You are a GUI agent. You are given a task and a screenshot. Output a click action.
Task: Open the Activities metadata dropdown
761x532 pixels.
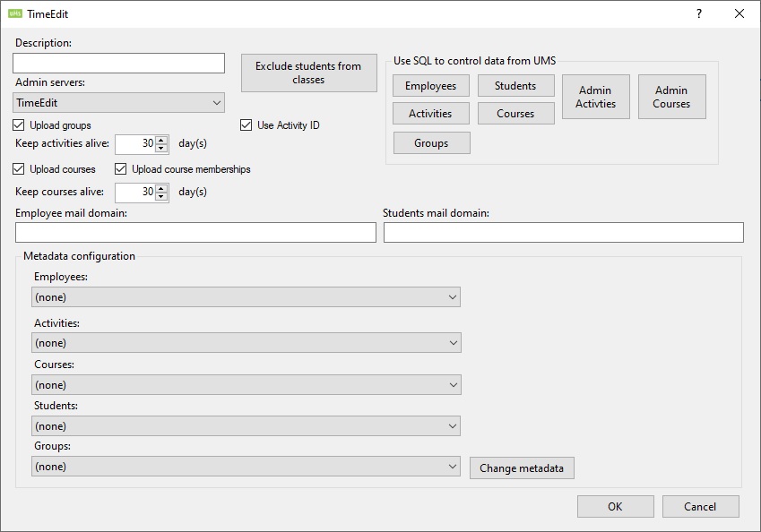pos(246,343)
